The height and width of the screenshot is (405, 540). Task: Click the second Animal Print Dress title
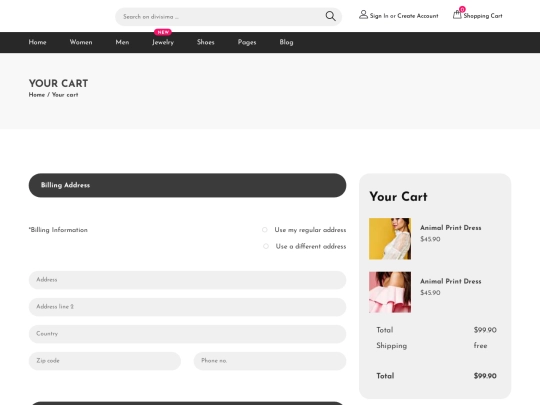450,281
